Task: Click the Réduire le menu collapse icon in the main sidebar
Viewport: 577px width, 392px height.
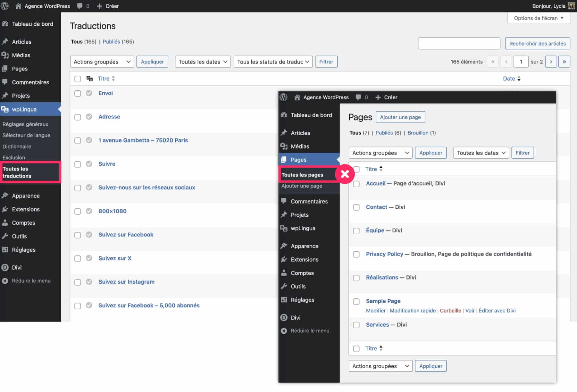Action: click(5, 281)
